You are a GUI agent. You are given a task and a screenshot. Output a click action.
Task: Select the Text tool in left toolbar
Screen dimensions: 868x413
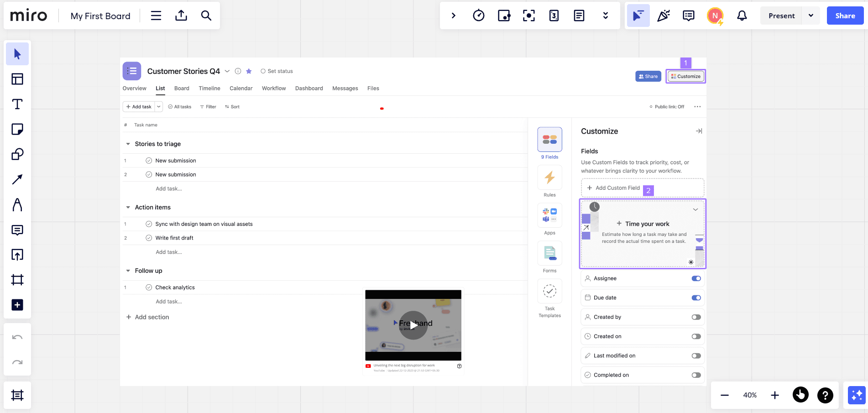17,104
